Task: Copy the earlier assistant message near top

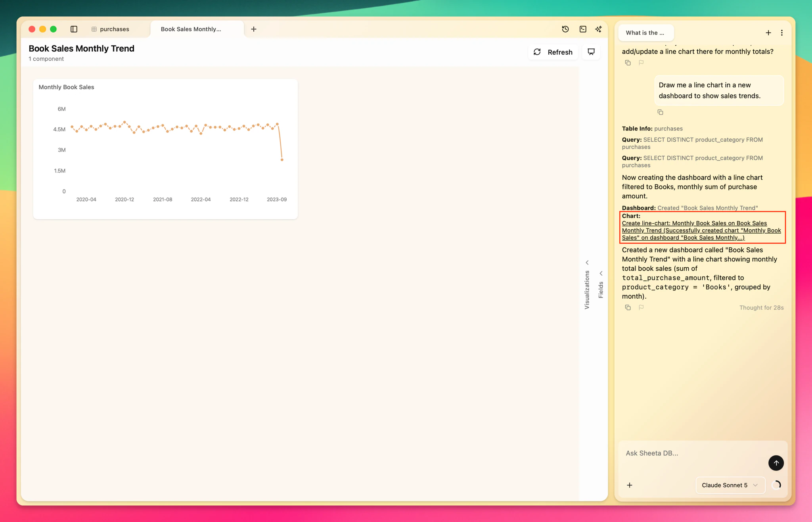Action: click(x=628, y=63)
